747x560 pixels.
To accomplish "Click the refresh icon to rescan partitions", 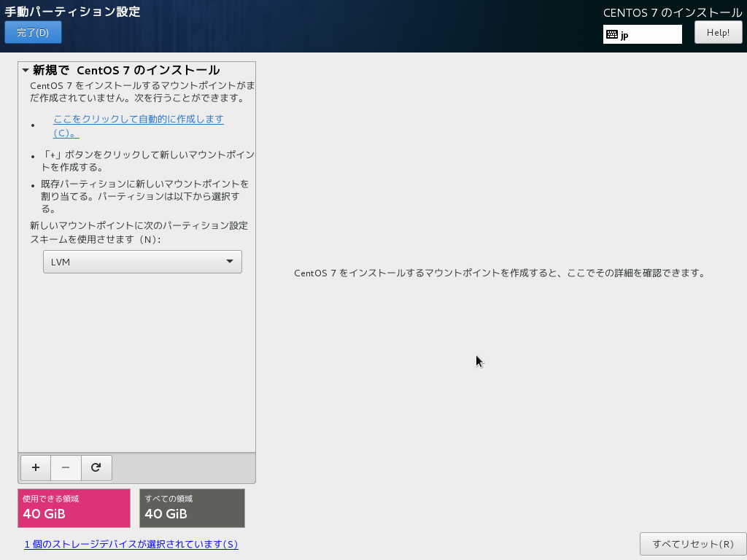I will (x=96, y=467).
